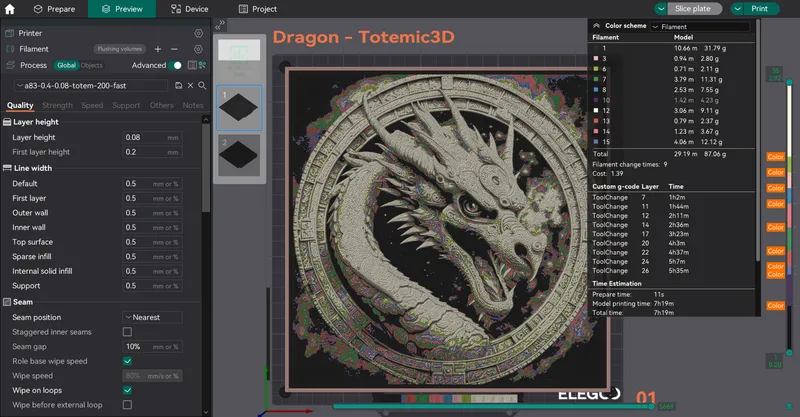This screenshot has height=417, width=800.
Task: Click the Layer height section icon
Action: 7,122
